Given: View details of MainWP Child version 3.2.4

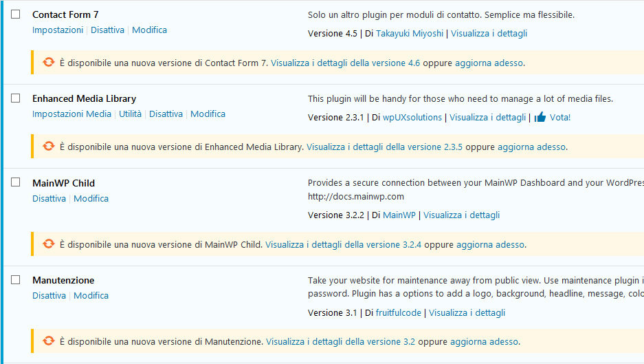Looking at the screenshot, I should (x=344, y=245).
